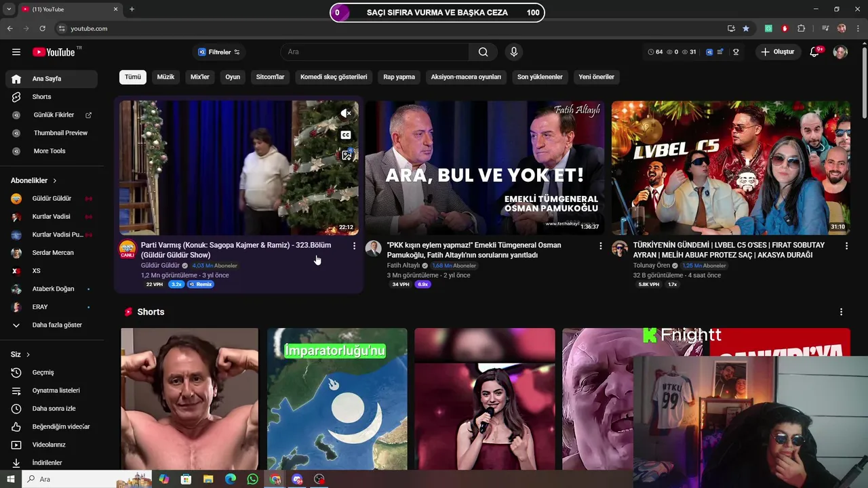Click the install app icon in the address bar
Viewport: 868px width, 488px height.
(x=731, y=28)
